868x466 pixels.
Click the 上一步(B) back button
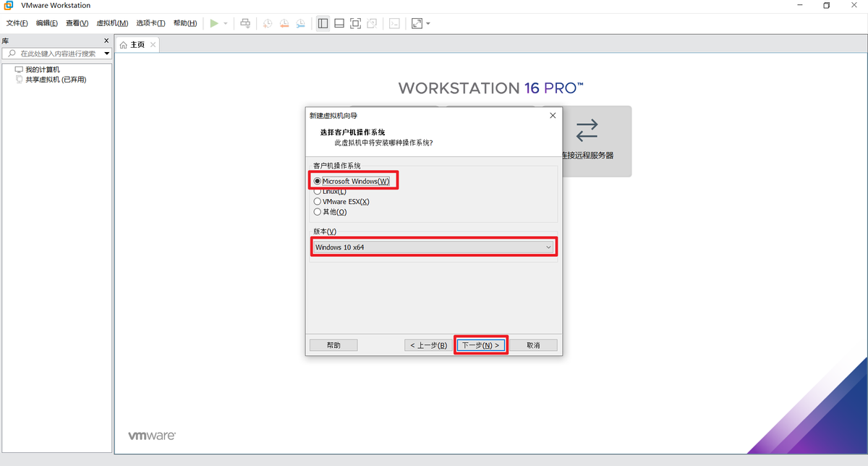428,345
